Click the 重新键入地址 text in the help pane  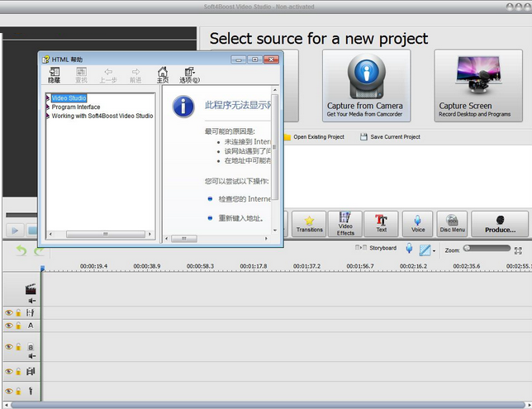240,218
